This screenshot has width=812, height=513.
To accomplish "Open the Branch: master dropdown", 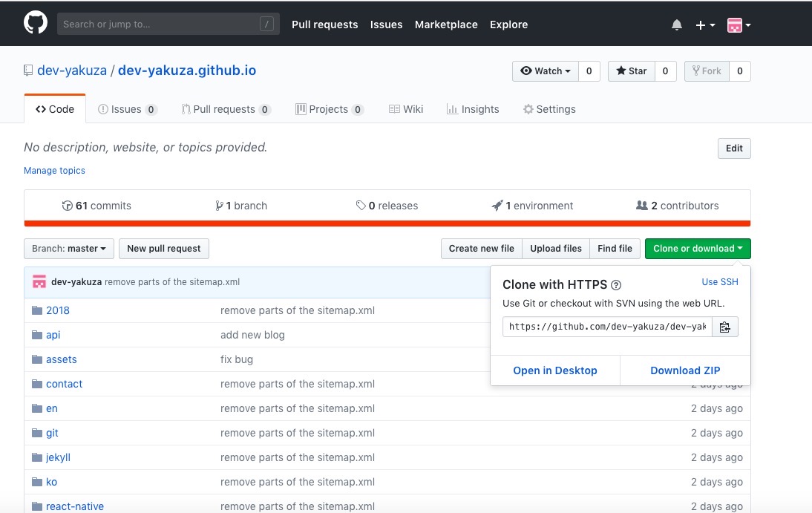I will (x=69, y=249).
